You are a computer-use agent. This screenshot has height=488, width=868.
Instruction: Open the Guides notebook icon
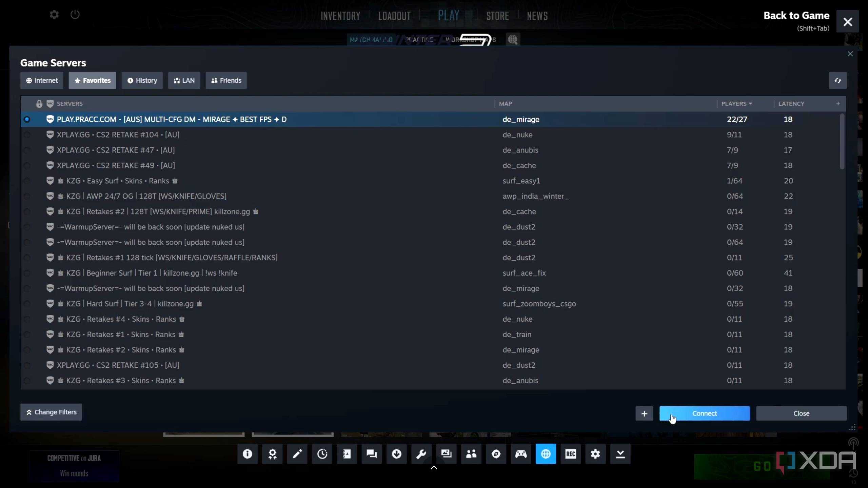[347, 454]
